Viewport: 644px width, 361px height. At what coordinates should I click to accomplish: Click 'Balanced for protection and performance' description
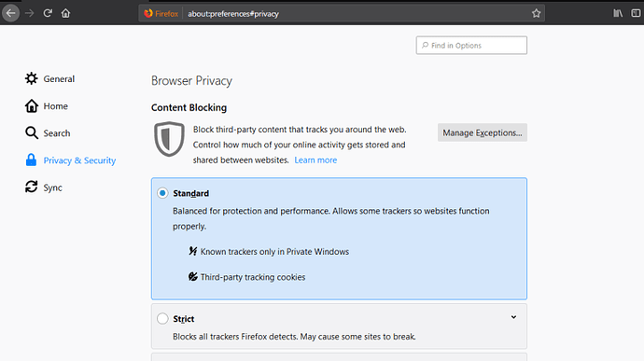[x=331, y=218]
